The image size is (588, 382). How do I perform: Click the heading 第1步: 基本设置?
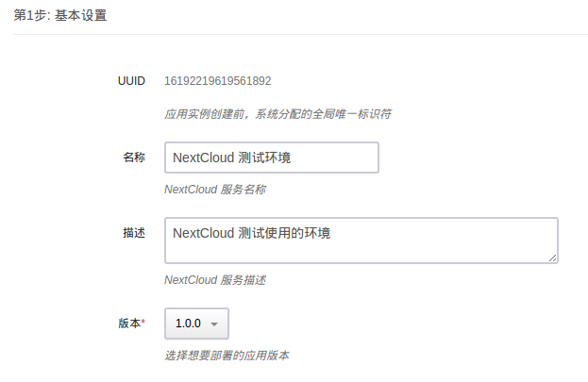pyautogui.click(x=60, y=15)
